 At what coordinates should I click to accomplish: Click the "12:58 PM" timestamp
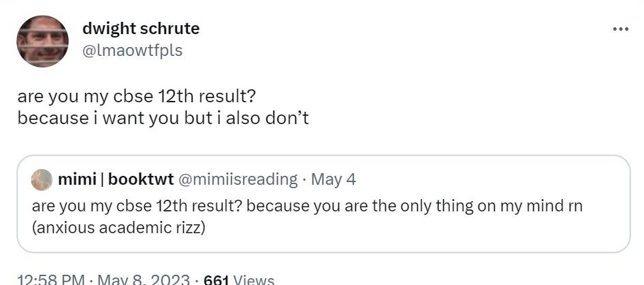(x=51, y=280)
